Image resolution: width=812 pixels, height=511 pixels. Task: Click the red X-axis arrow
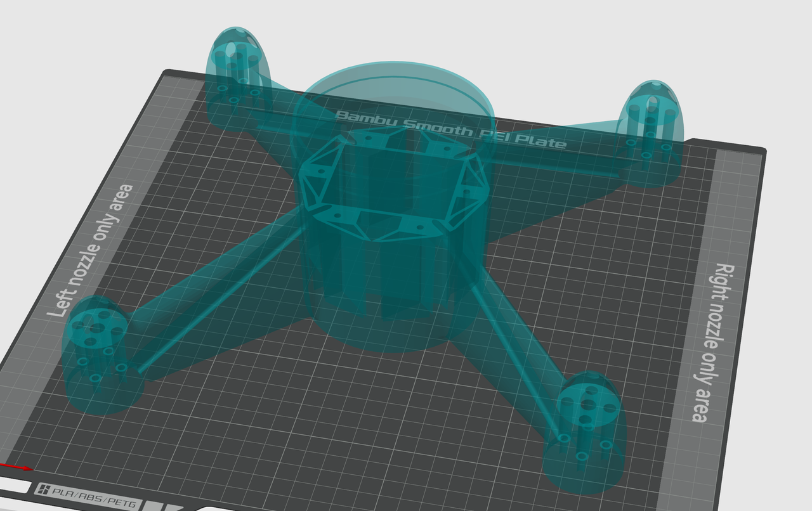click(16, 467)
